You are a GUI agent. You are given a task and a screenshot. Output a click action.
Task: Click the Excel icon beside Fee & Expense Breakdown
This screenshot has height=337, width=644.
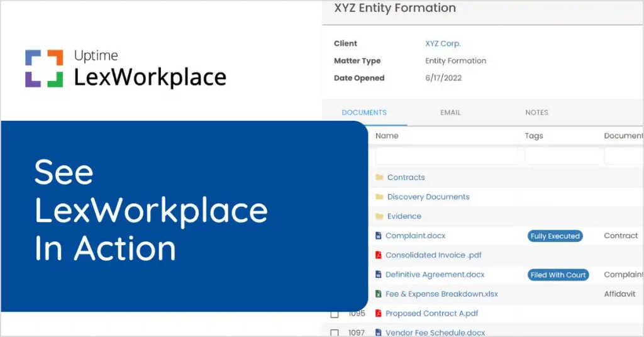pos(378,294)
